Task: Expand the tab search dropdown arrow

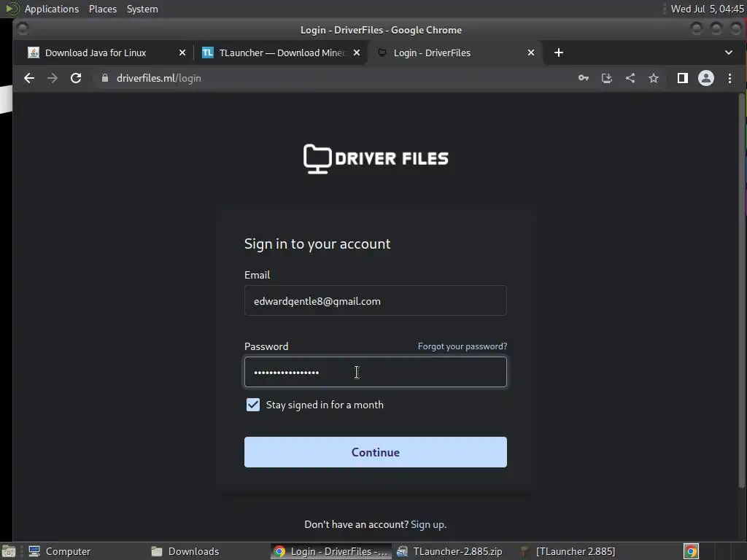Action: click(729, 52)
